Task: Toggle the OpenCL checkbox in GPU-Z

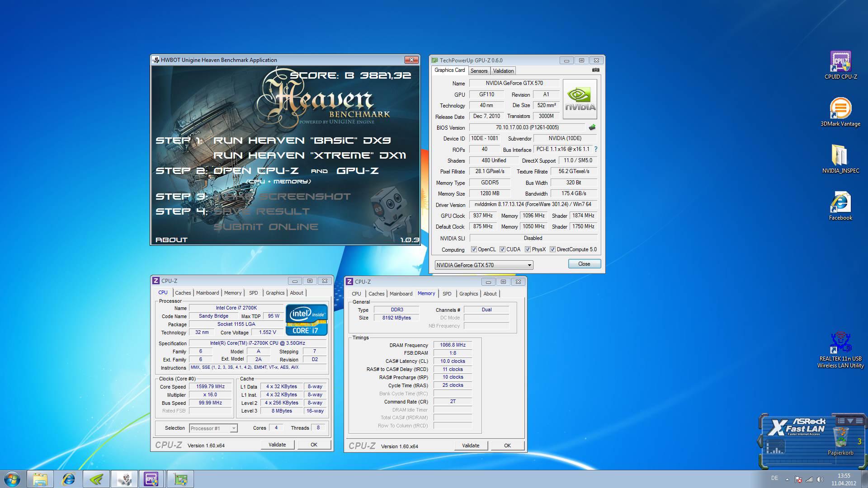Action: pyautogui.click(x=474, y=249)
